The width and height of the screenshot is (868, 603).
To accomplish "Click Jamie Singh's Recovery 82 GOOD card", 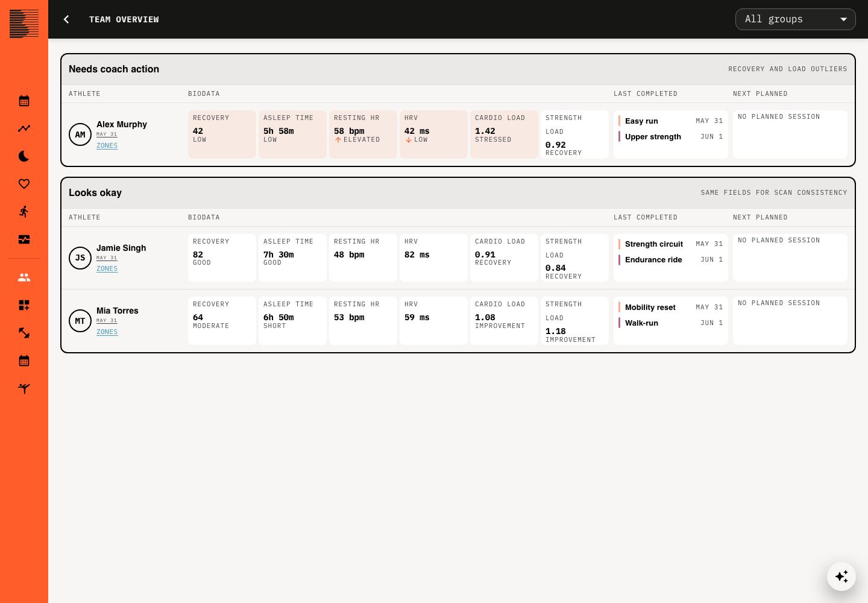I will tap(222, 257).
